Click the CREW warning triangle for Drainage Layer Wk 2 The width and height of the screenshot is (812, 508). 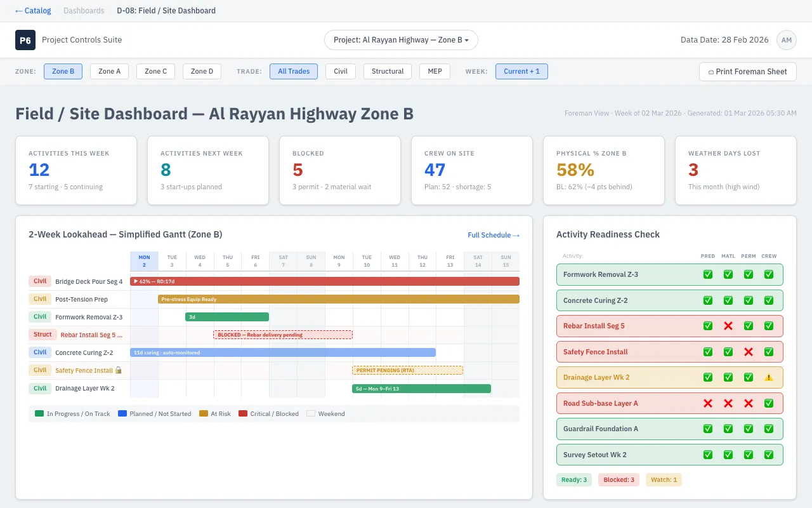click(769, 377)
